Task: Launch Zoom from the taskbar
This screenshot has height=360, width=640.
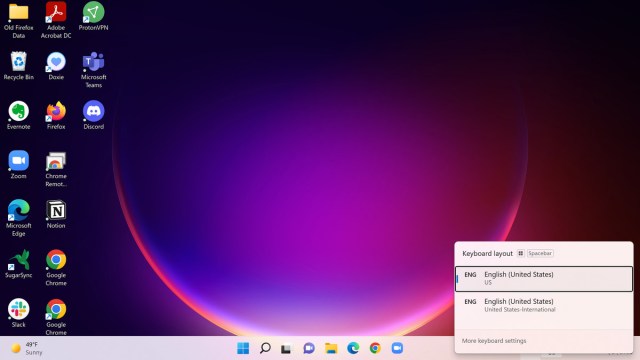Action: pyautogui.click(x=397, y=348)
